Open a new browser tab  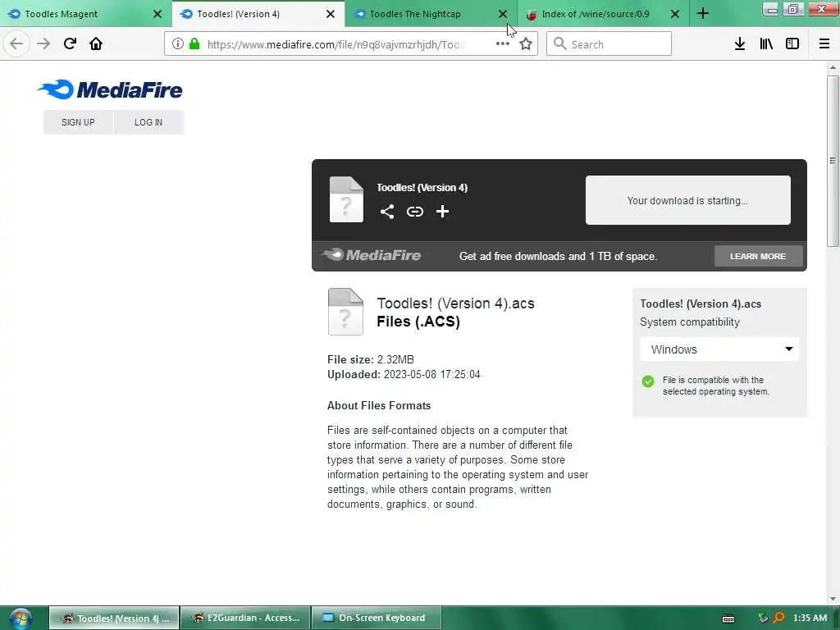703,13
